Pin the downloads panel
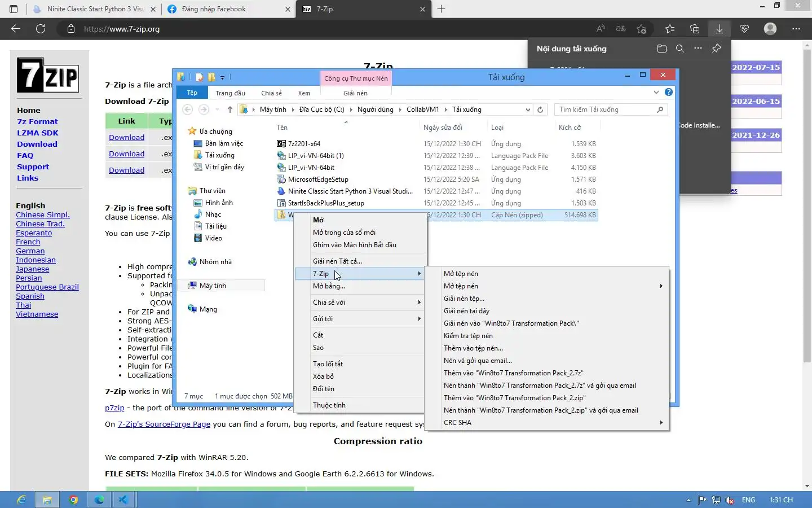The height and width of the screenshot is (508, 812). [x=716, y=49]
